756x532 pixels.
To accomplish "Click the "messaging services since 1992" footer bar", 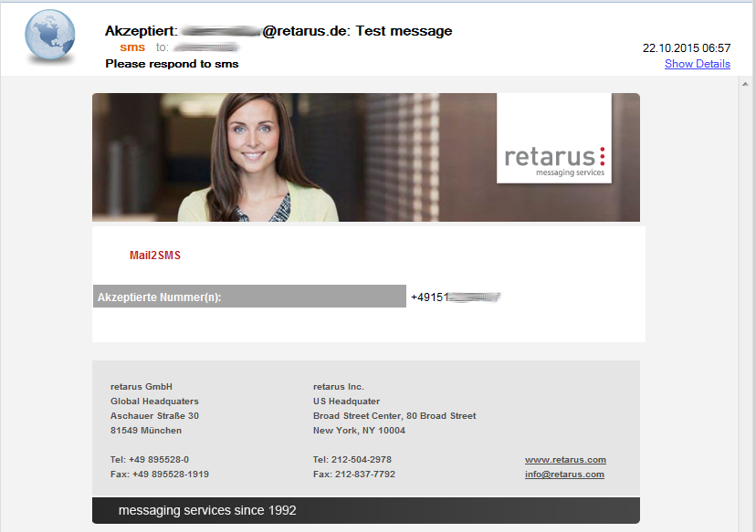I will 365,510.
